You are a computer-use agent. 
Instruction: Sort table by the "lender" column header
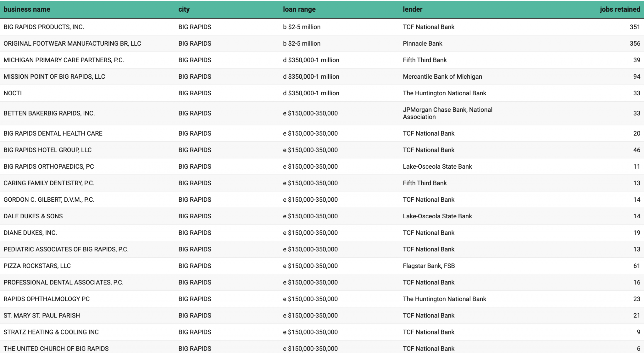click(x=412, y=9)
